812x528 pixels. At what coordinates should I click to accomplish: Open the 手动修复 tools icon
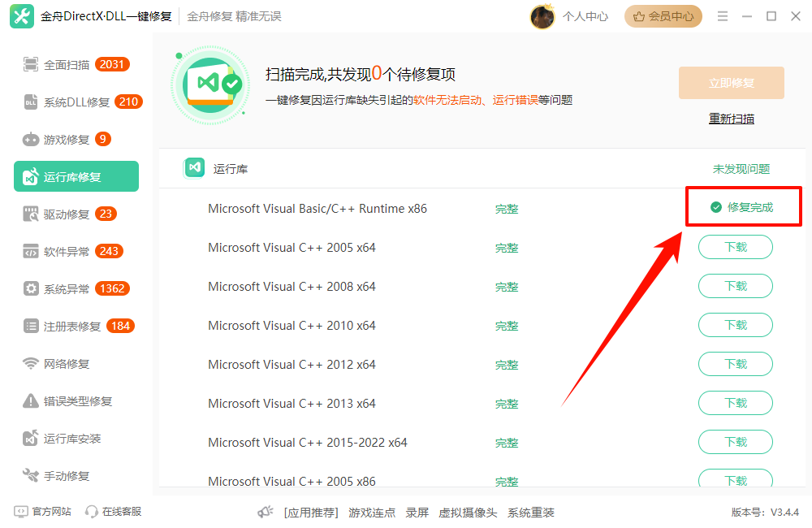[x=31, y=475]
